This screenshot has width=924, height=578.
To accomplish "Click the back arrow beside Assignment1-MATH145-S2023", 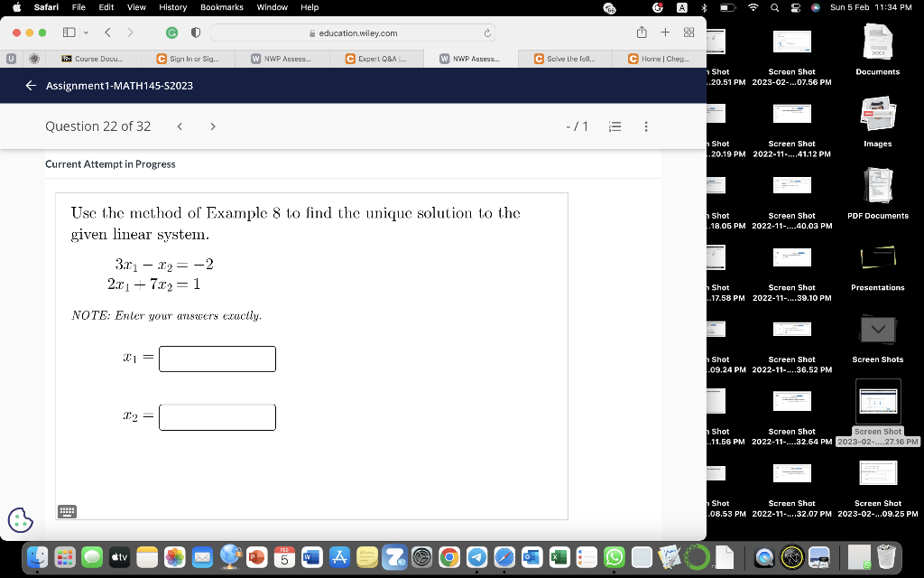I will (30, 86).
